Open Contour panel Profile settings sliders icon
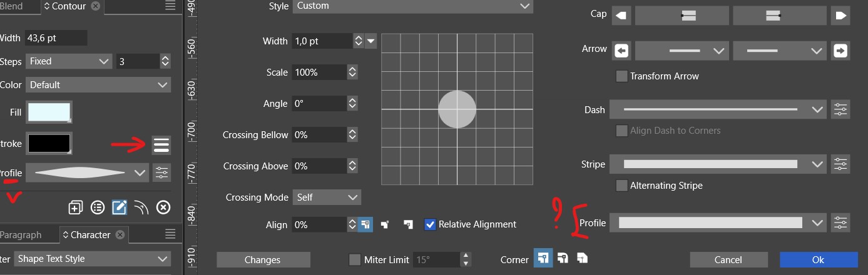Viewport: 868px width, 275px height. [161, 172]
